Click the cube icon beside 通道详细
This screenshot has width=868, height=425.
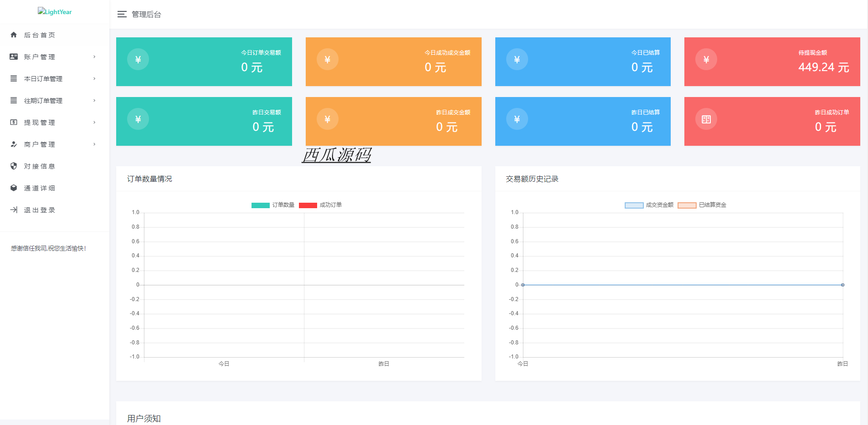(14, 188)
